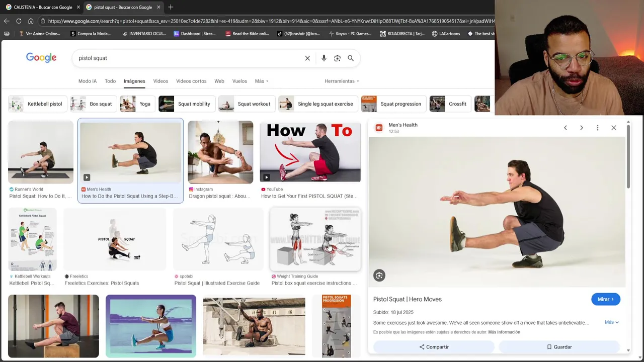The image size is (644, 362).
Task: Open the TikTok brashdr bookmark
Action: pos(298,34)
